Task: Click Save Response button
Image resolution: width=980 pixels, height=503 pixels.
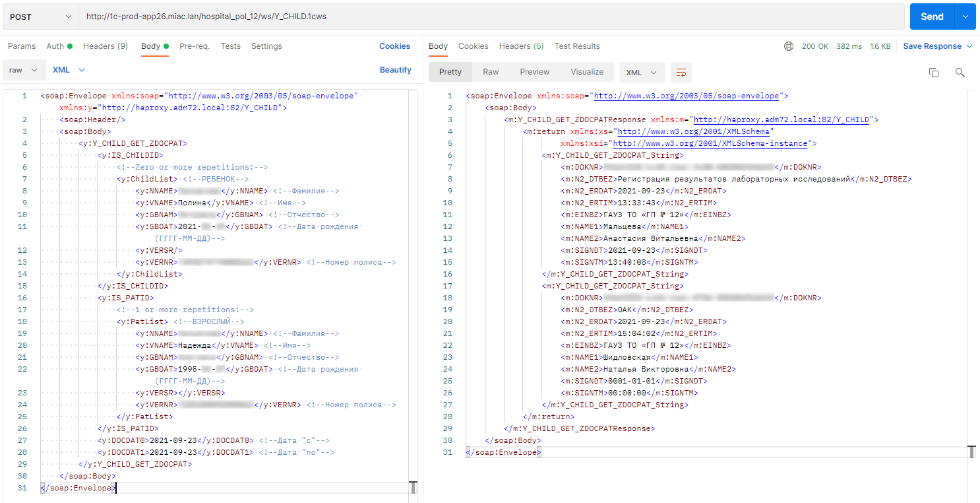Action: pos(938,46)
